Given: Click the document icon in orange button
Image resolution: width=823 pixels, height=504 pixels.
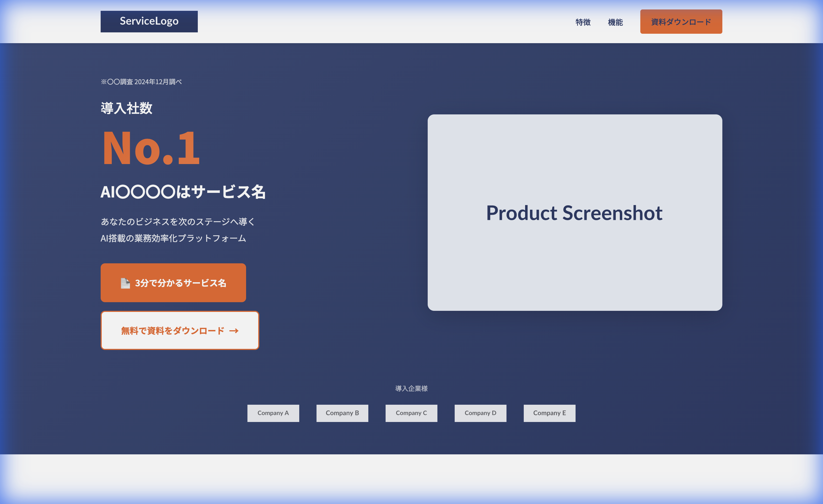Looking at the screenshot, I should point(125,283).
